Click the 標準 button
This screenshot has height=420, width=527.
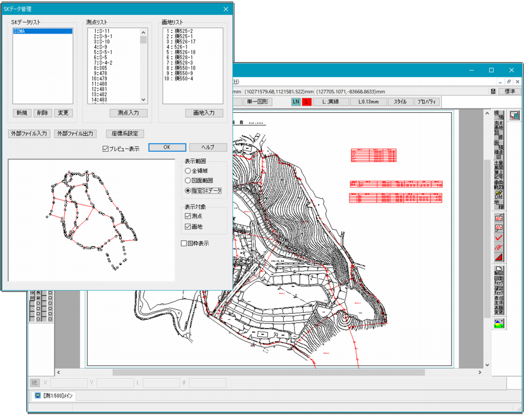(510, 91)
